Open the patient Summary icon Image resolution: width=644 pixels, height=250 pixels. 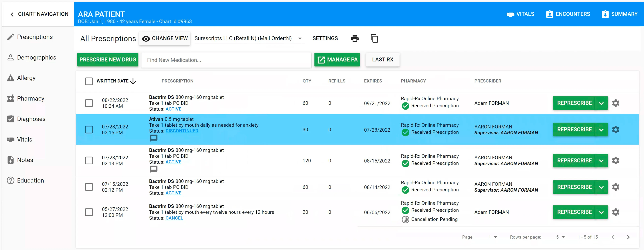[x=605, y=14]
